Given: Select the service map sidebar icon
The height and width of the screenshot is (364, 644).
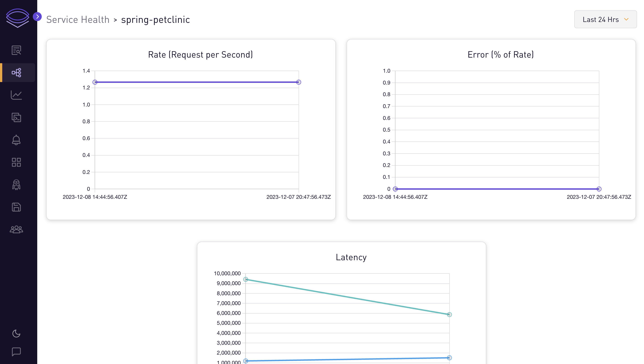Looking at the screenshot, I should (16, 72).
